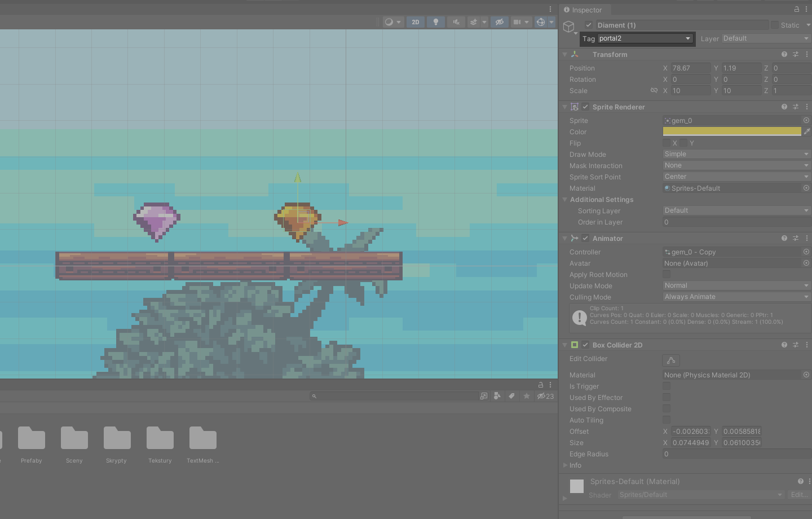Open the Draw Mode dropdown
Viewport: 812px width, 519px height.
click(x=736, y=154)
